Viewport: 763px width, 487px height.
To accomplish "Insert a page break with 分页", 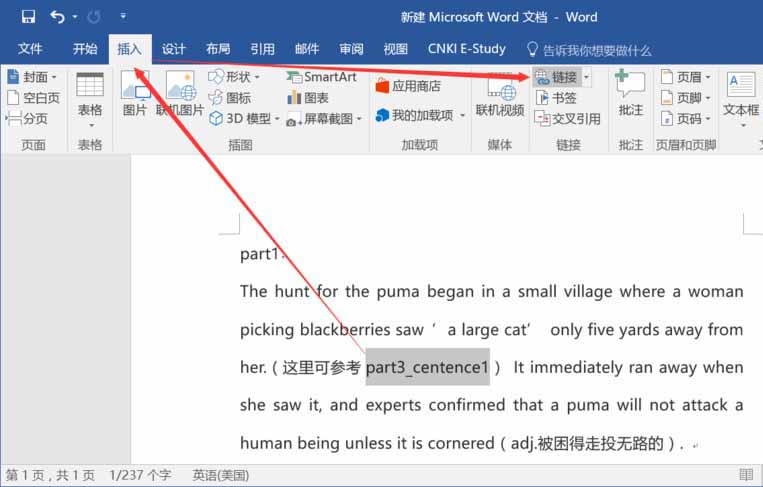I will coord(27,118).
